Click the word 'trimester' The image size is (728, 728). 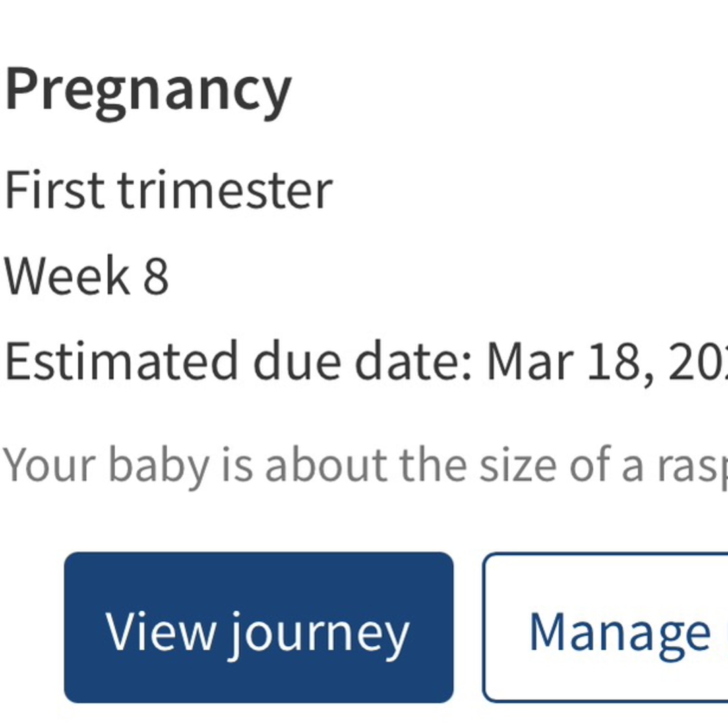[x=225, y=190]
